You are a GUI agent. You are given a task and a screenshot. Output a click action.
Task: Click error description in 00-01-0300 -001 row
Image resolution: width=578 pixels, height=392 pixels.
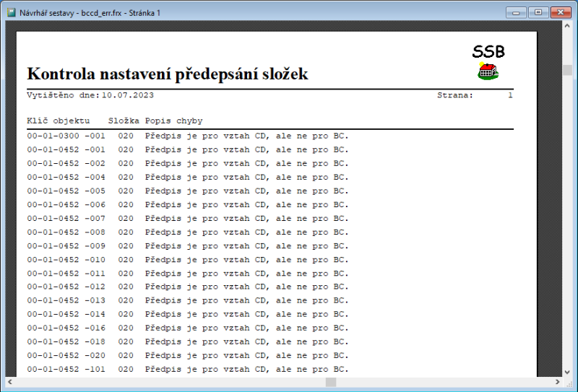tap(246, 136)
